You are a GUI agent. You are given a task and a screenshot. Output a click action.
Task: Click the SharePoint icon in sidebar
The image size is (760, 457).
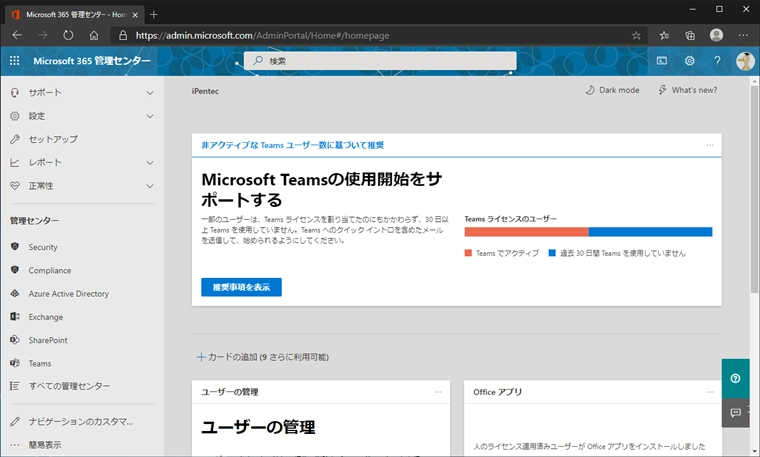click(x=15, y=340)
